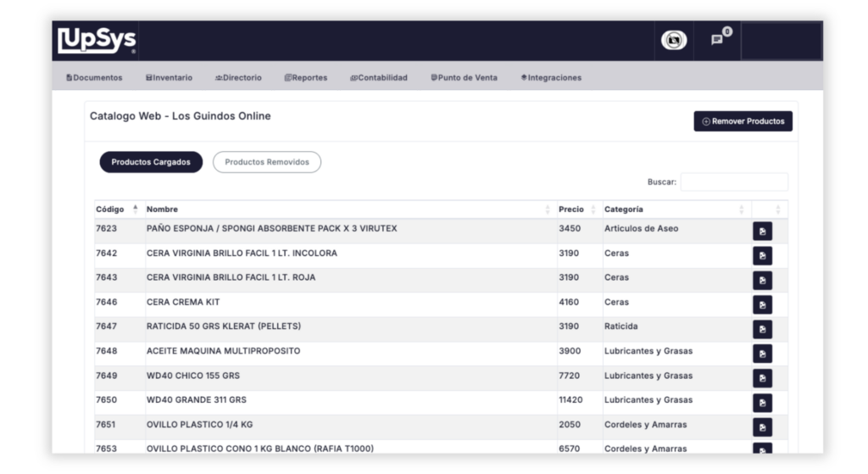Switch to Productos Removidos view

click(x=266, y=162)
